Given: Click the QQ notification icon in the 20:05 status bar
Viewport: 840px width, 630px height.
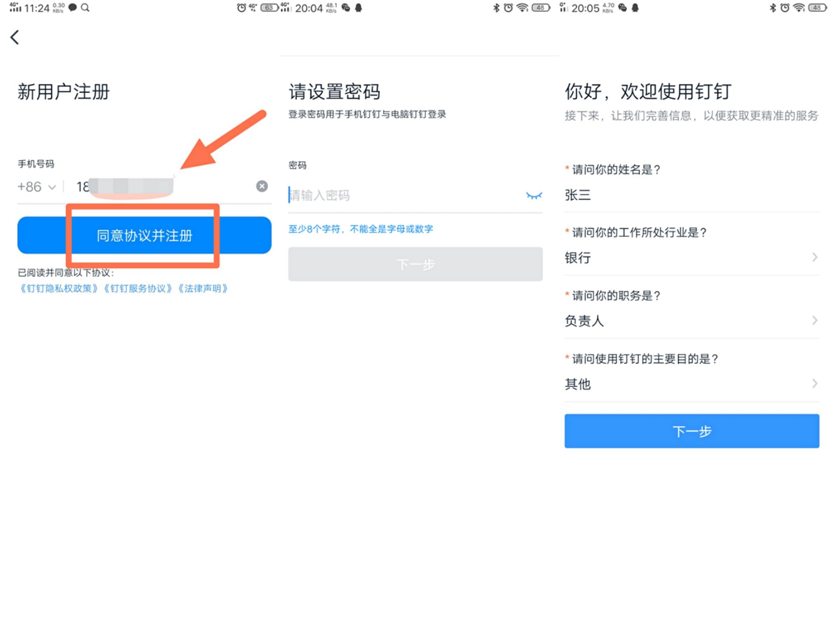Looking at the screenshot, I should (x=635, y=8).
